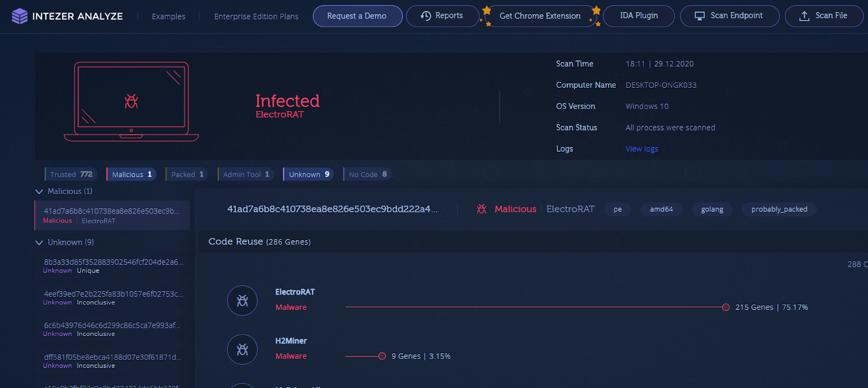Image resolution: width=868 pixels, height=388 pixels.
Task: Open Enterprise Edition Plans link
Action: point(256,16)
